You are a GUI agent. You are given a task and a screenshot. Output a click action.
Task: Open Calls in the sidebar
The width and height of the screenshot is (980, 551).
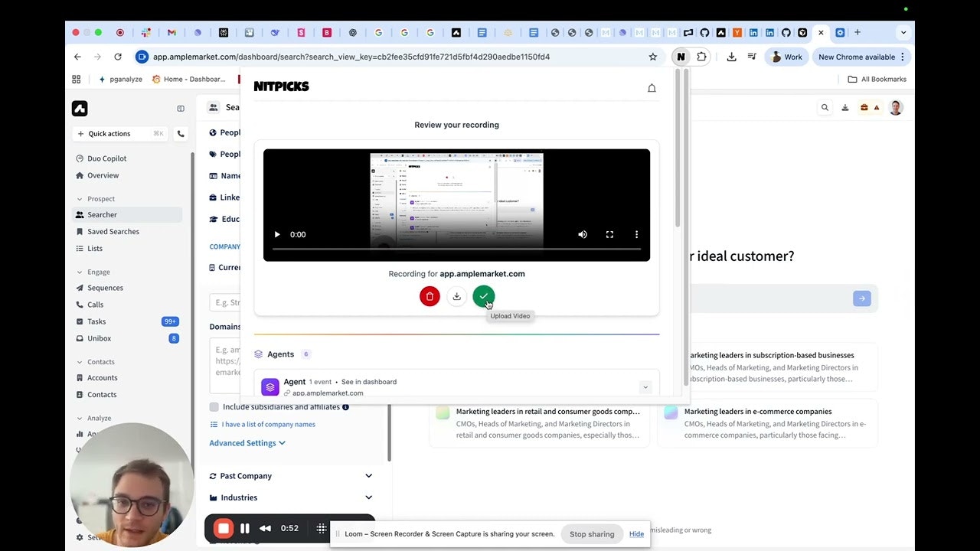tap(95, 305)
